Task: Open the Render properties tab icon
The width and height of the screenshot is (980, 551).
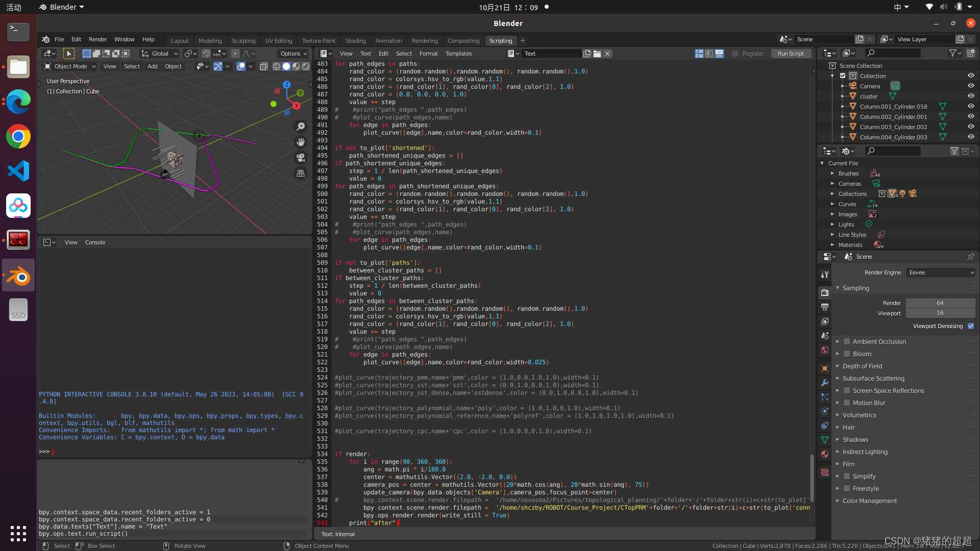Action: pyautogui.click(x=824, y=293)
